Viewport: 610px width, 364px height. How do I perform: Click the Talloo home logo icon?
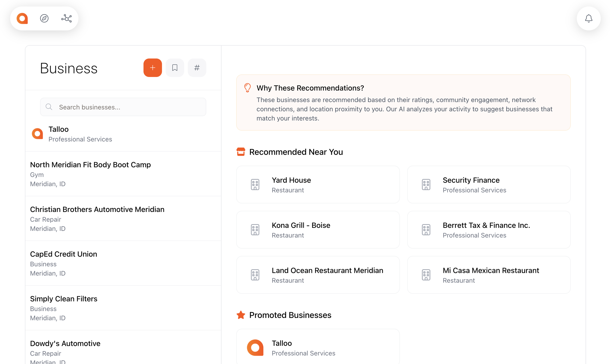click(x=22, y=19)
